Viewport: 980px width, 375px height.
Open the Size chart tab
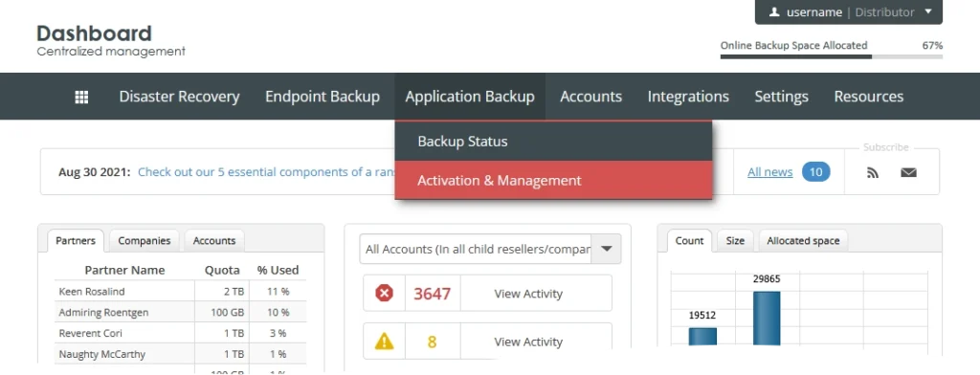point(735,241)
